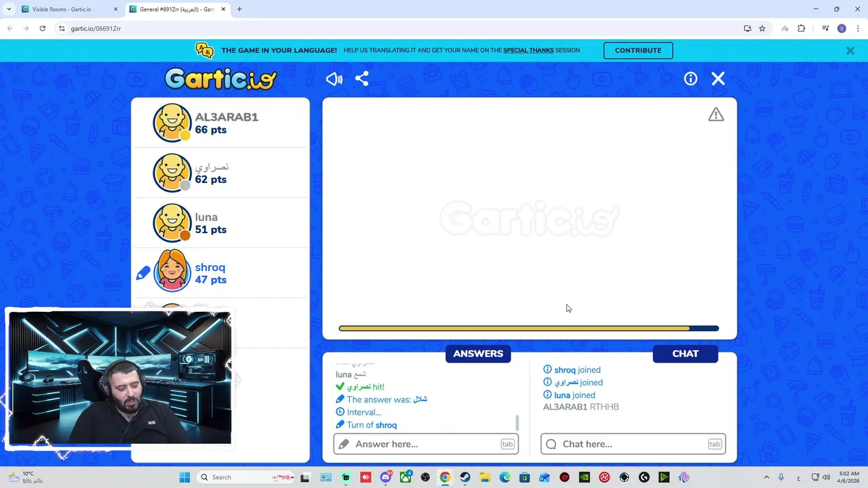Open the Windows Start menu
The height and width of the screenshot is (488, 868).
click(x=184, y=477)
